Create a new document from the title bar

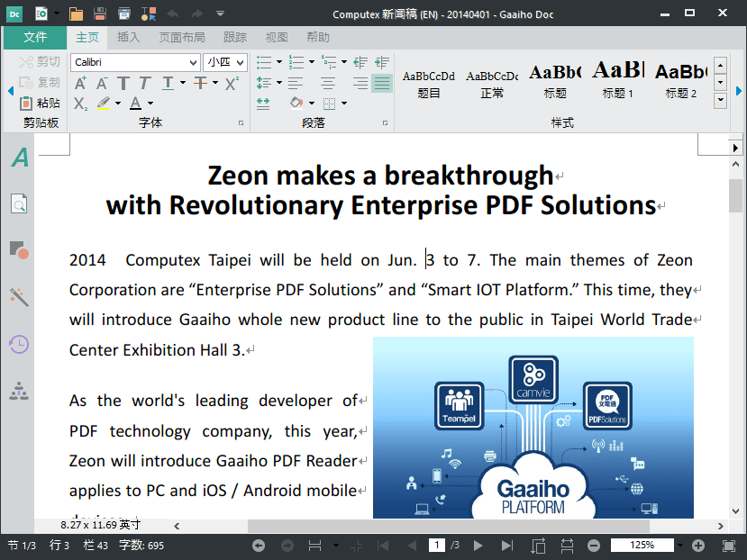41,14
